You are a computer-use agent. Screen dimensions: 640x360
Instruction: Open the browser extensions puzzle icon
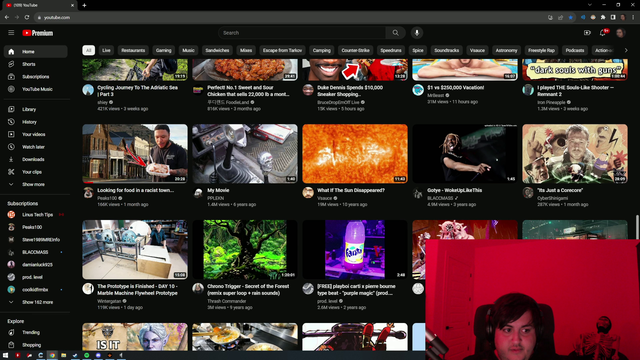603,18
